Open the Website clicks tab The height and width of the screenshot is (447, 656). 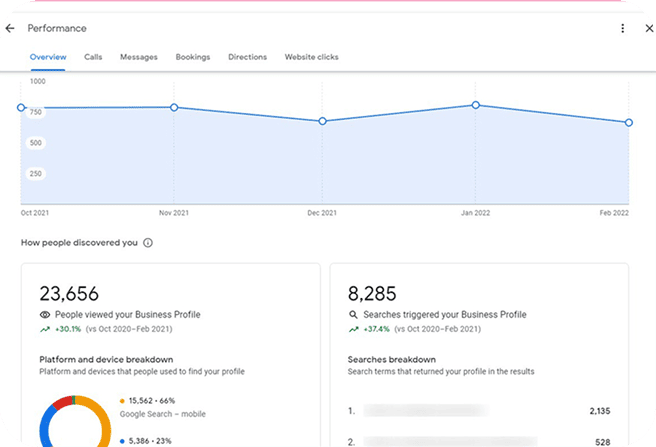point(311,57)
